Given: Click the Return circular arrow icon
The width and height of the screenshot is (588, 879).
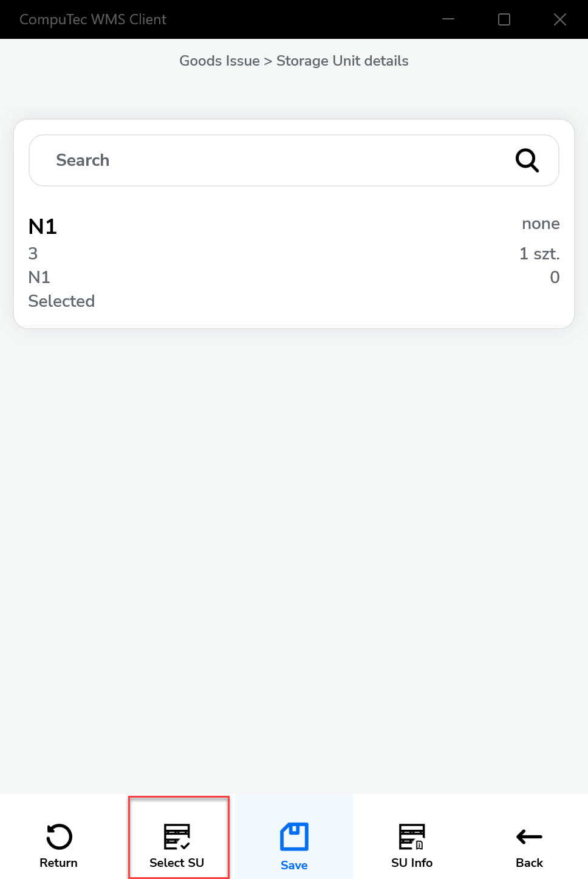Looking at the screenshot, I should (59, 836).
